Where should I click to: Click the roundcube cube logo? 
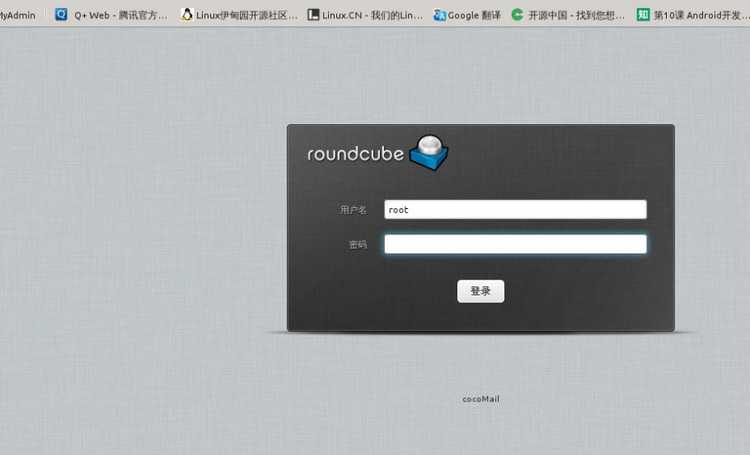[429, 153]
